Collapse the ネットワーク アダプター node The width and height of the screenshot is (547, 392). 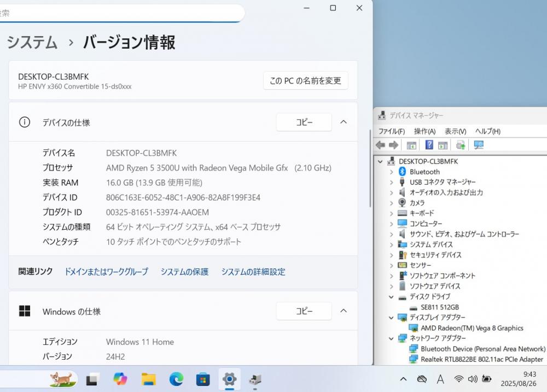coord(391,338)
